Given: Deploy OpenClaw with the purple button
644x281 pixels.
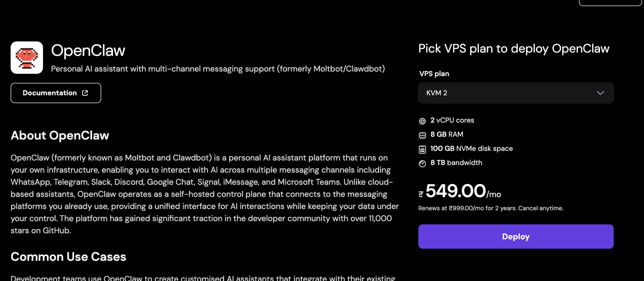Looking at the screenshot, I should 516,237.
